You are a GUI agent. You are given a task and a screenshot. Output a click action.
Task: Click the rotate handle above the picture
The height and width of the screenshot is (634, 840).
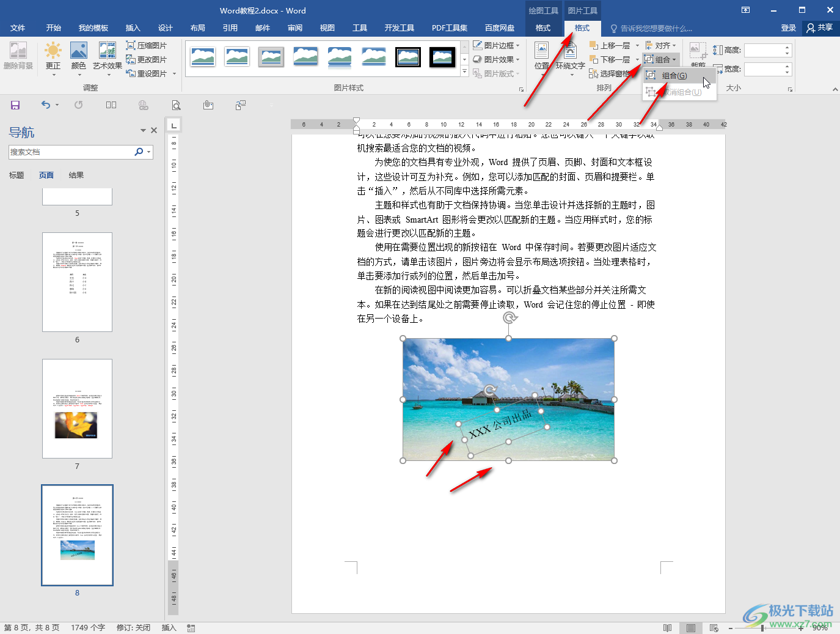[509, 318]
